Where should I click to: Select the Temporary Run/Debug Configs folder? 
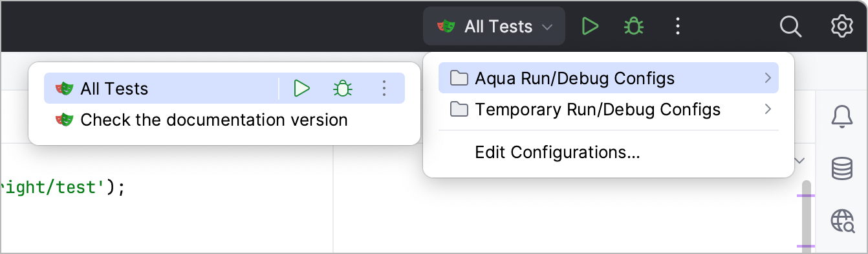click(609, 109)
